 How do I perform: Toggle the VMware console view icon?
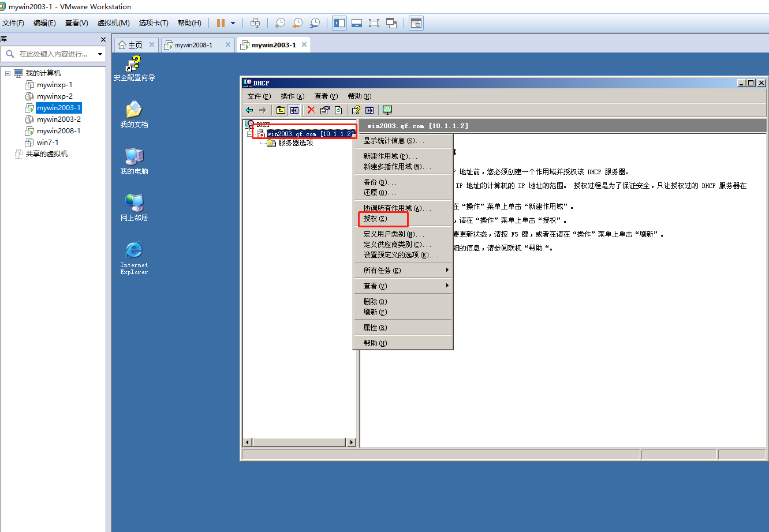[416, 23]
